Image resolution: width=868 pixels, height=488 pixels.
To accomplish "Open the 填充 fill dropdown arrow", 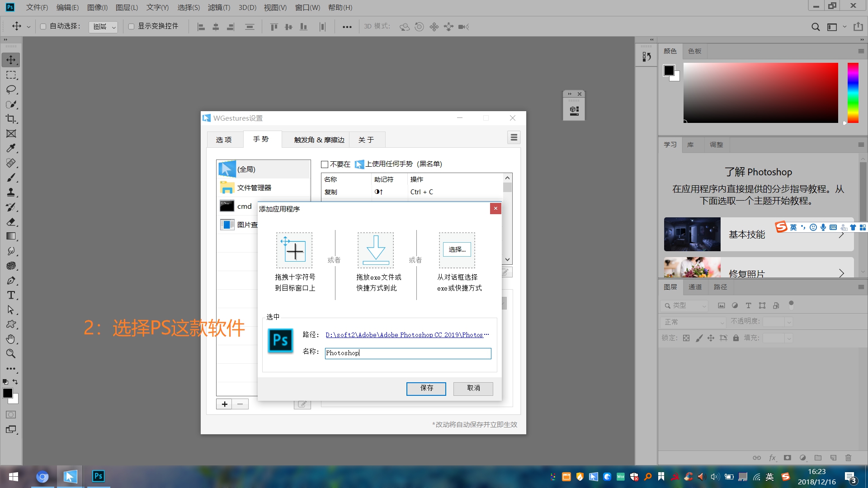I will point(789,338).
